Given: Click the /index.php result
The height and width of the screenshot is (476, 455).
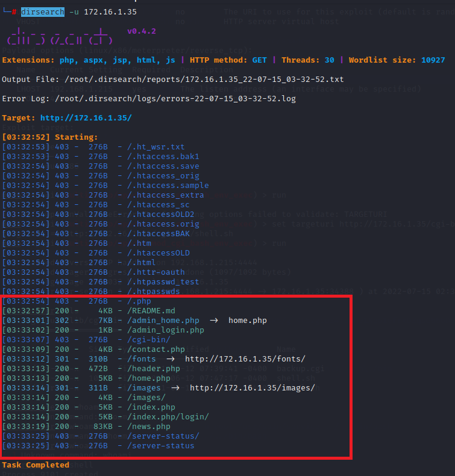Looking at the screenshot, I should [151, 407].
